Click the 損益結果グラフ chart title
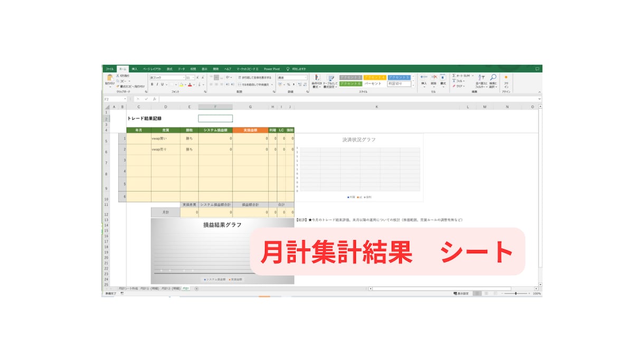This screenshot has height=362, width=644. tap(222, 225)
